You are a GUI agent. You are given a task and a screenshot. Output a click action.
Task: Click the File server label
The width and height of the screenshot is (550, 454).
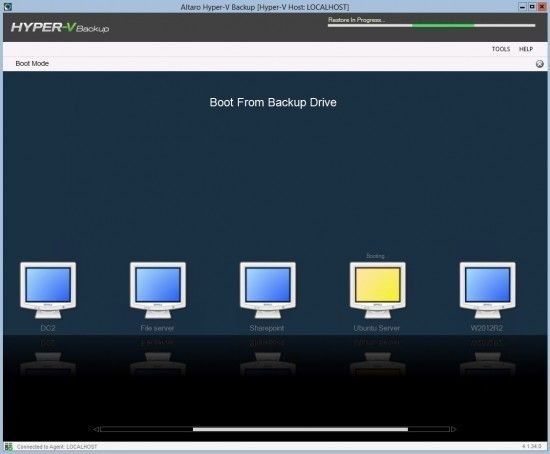pos(157,328)
